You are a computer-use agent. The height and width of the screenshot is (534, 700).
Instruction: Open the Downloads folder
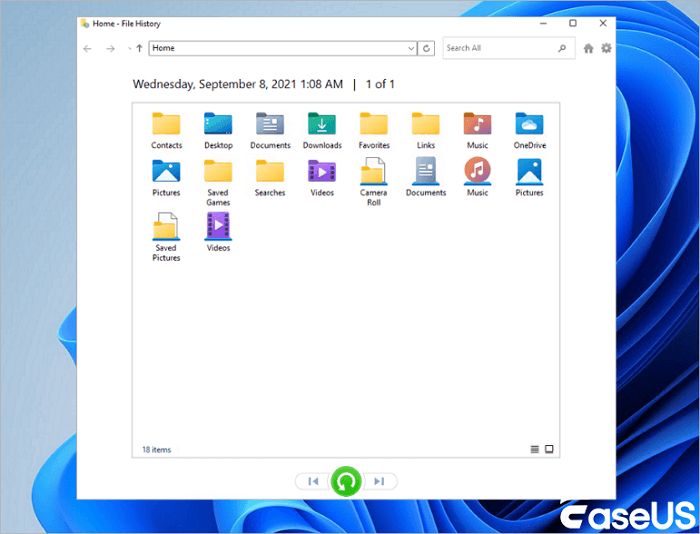tap(322, 130)
